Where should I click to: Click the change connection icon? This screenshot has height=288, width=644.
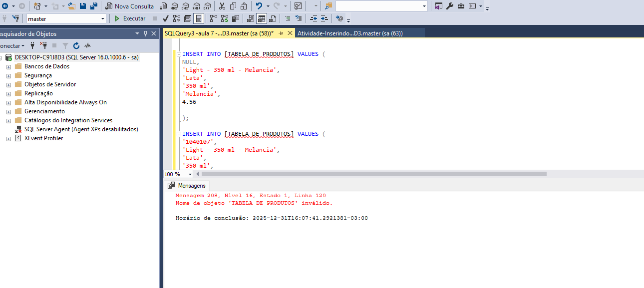[x=16, y=18]
